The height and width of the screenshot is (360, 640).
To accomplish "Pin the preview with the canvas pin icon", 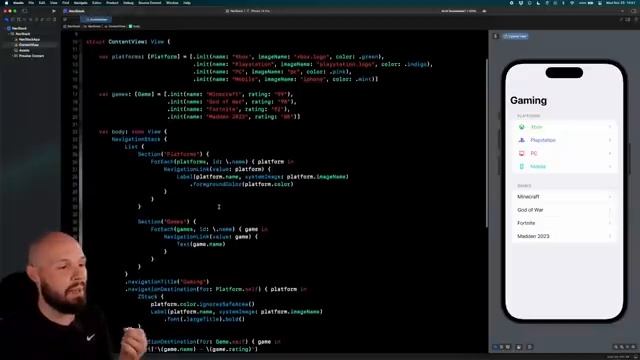I will click(496, 36).
